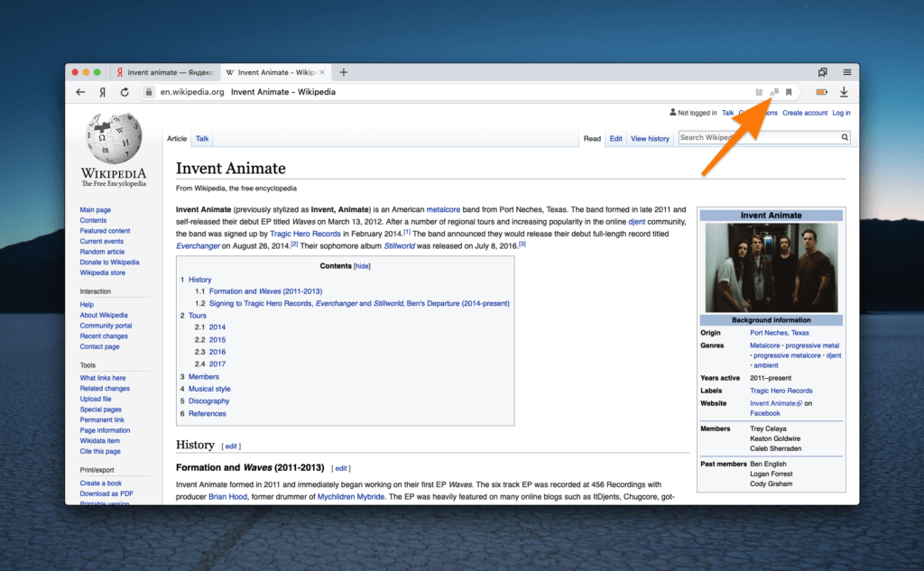Viewport: 924px width, 571px height.
Task: Open Recent changes in the sidebar
Action: pyautogui.click(x=104, y=336)
